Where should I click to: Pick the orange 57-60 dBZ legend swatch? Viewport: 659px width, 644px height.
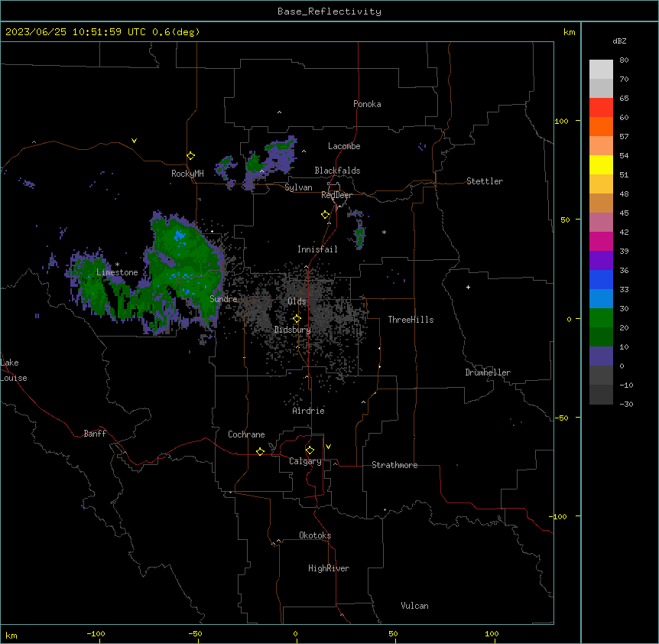click(x=601, y=126)
